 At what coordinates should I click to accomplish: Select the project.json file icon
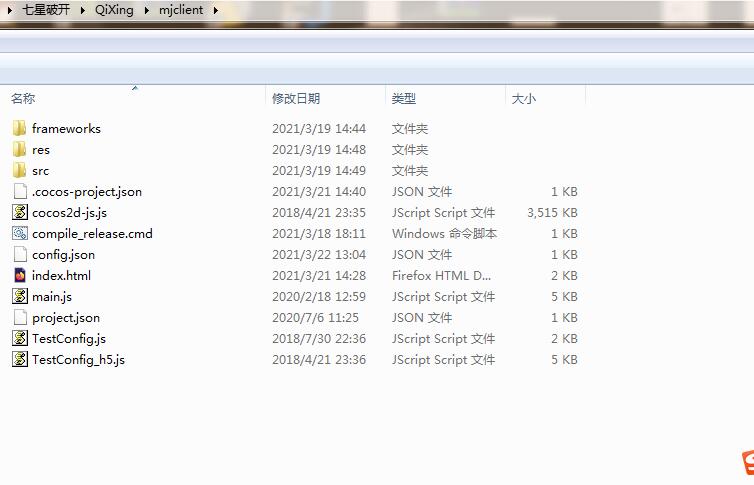coord(20,317)
